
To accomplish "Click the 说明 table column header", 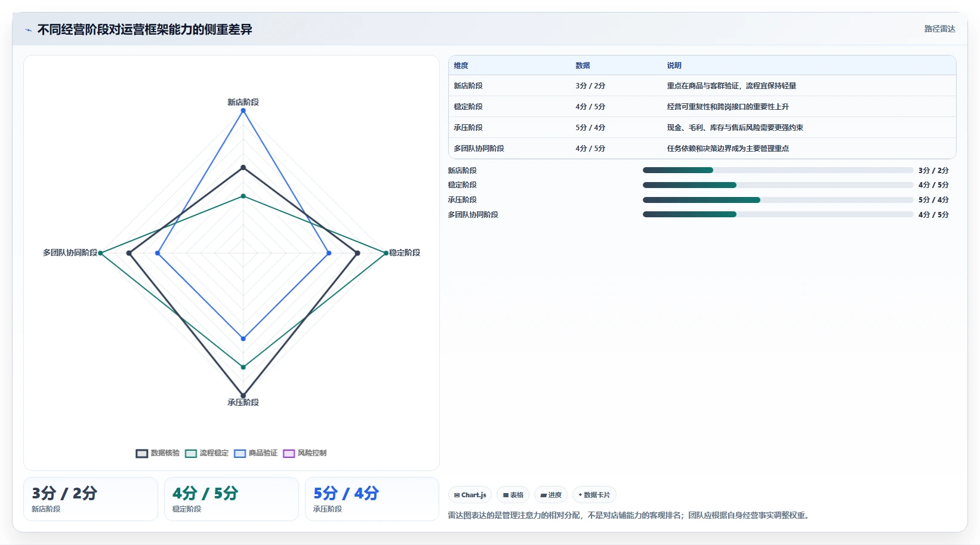I will point(674,66).
